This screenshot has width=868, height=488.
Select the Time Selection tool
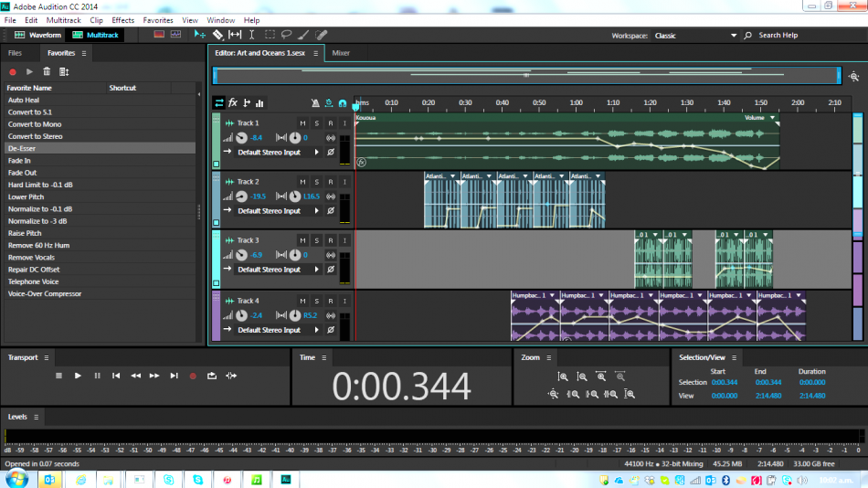pos(252,35)
